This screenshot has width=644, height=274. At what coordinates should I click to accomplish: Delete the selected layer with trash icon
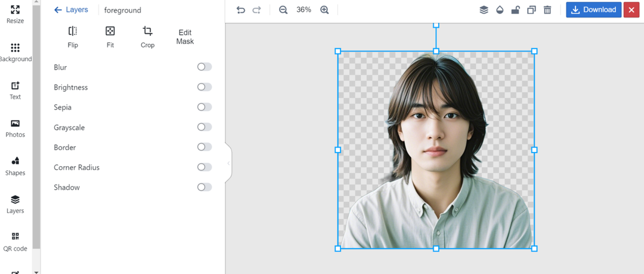547,10
